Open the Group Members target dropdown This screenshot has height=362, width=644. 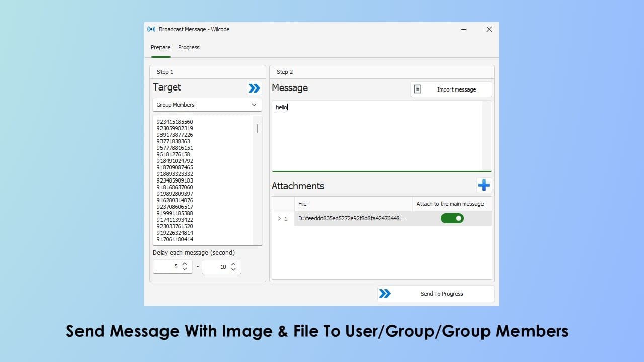[x=207, y=105]
